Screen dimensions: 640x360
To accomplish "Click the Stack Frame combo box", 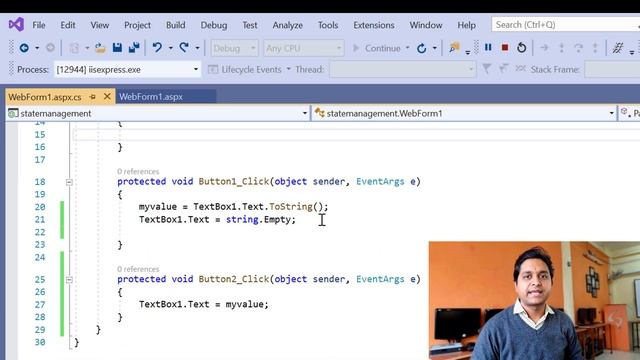I will click(x=612, y=69).
